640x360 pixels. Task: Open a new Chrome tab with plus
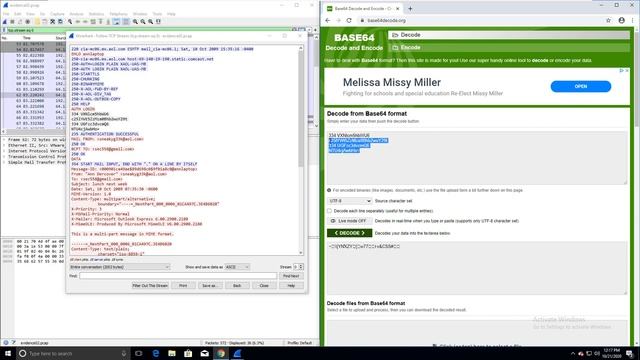[410, 8]
